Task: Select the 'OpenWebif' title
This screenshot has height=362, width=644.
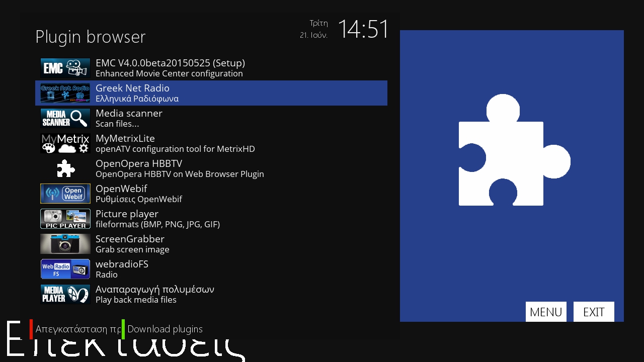Action: point(121,189)
